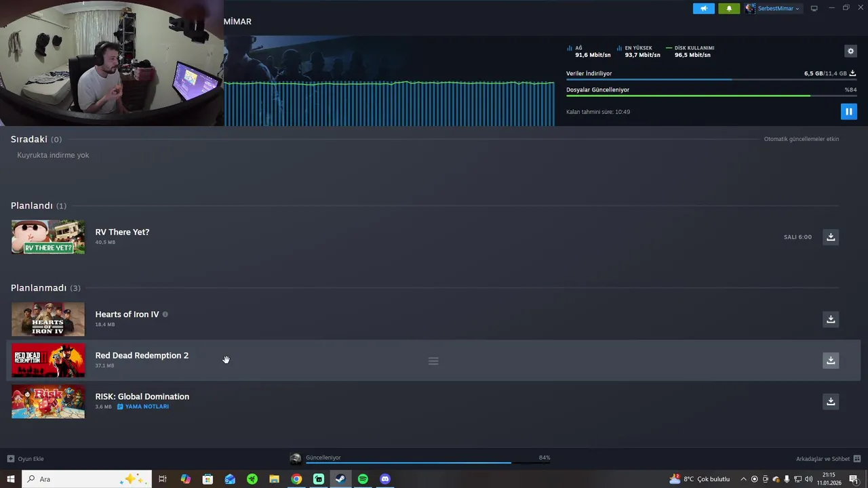Image resolution: width=868 pixels, height=488 pixels.
Task: Open YAMA NOTLARI patch notes link
Action: click(x=143, y=407)
